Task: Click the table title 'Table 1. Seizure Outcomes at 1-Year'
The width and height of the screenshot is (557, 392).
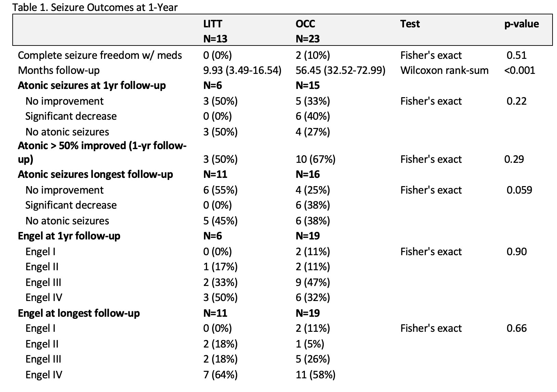Action: 95,7
